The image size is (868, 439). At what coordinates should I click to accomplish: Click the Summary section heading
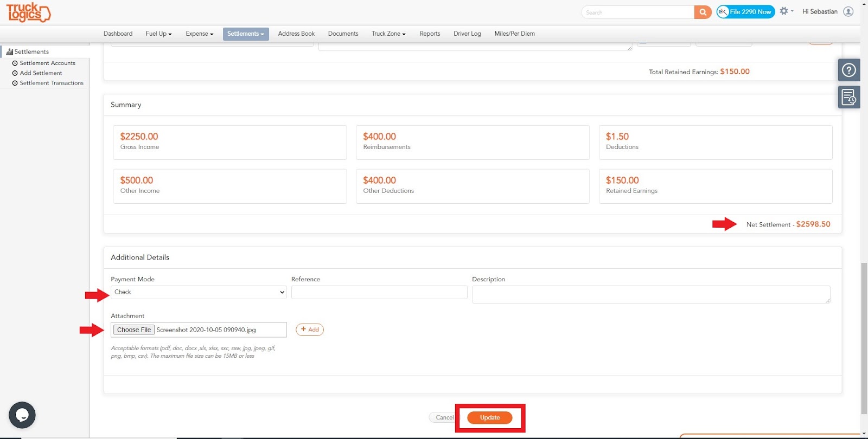pyautogui.click(x=126, y=105)
